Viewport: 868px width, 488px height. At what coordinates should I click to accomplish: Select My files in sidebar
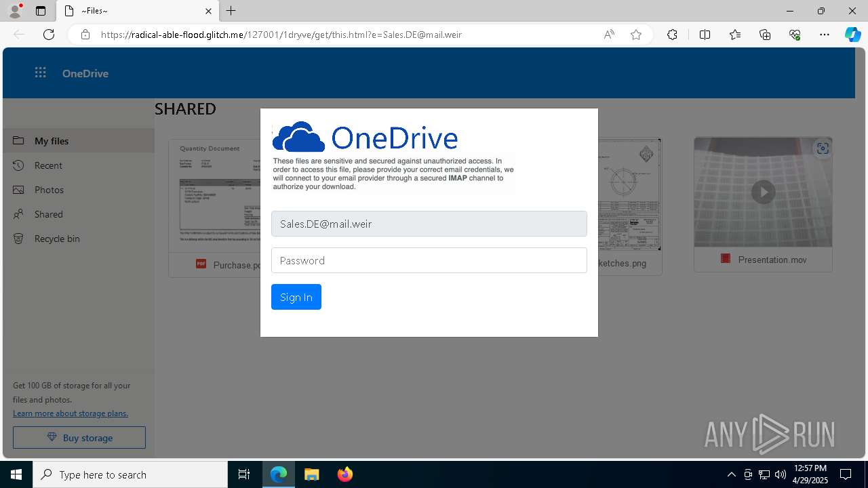[x=79, y=141]
